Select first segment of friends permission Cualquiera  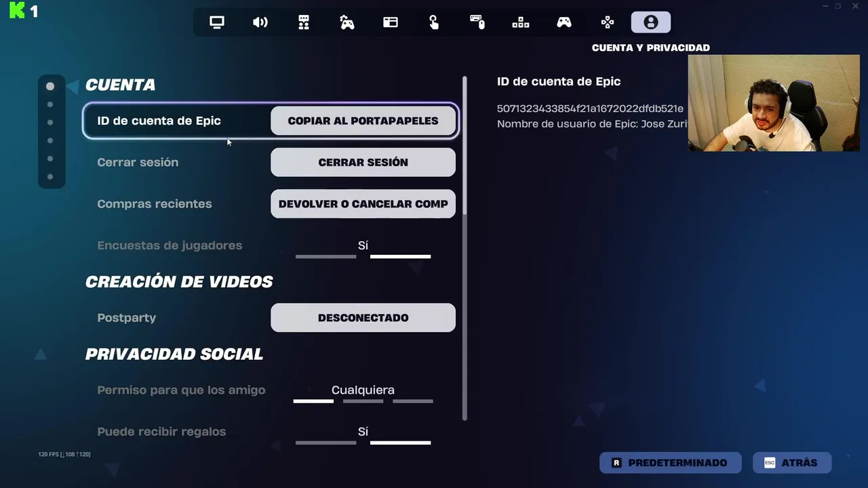pos(313,401)
